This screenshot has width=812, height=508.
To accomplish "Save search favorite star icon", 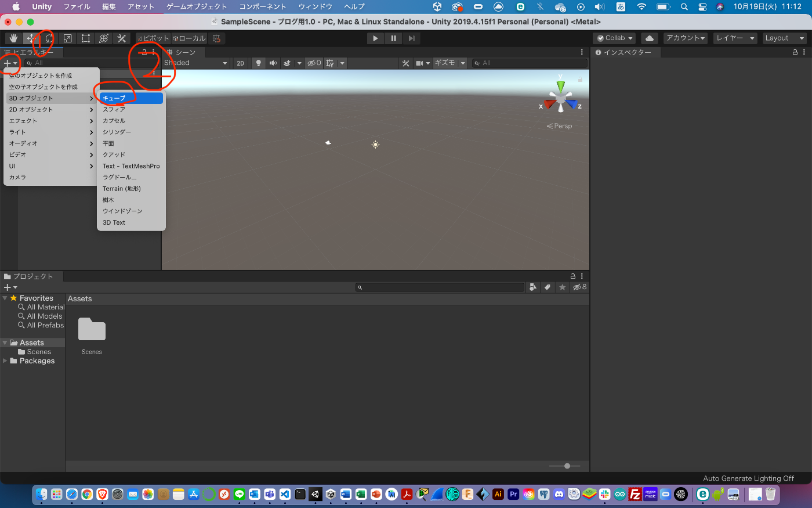I will point(562,287).
